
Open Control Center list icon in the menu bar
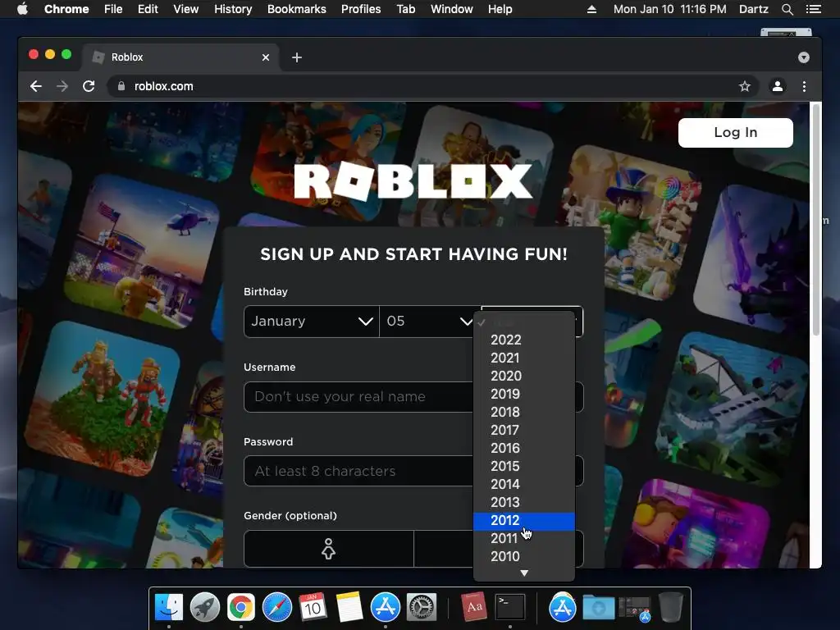(813, 9)
